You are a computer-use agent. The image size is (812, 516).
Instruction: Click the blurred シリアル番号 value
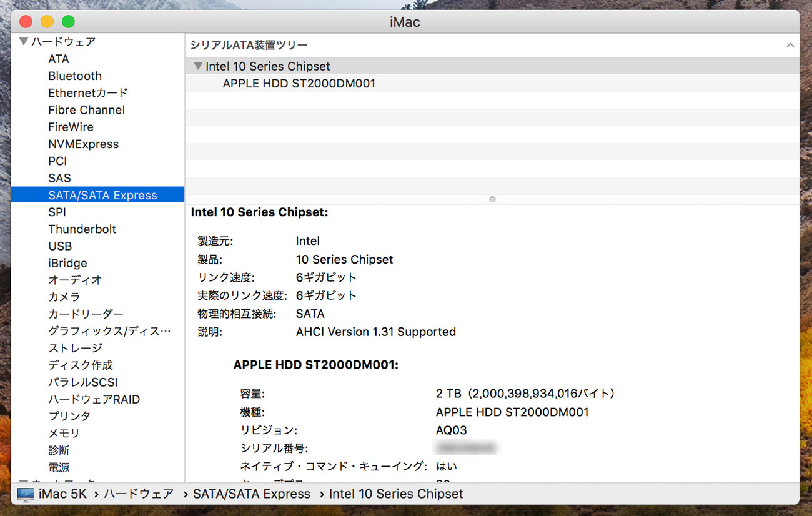click(467, 448)
